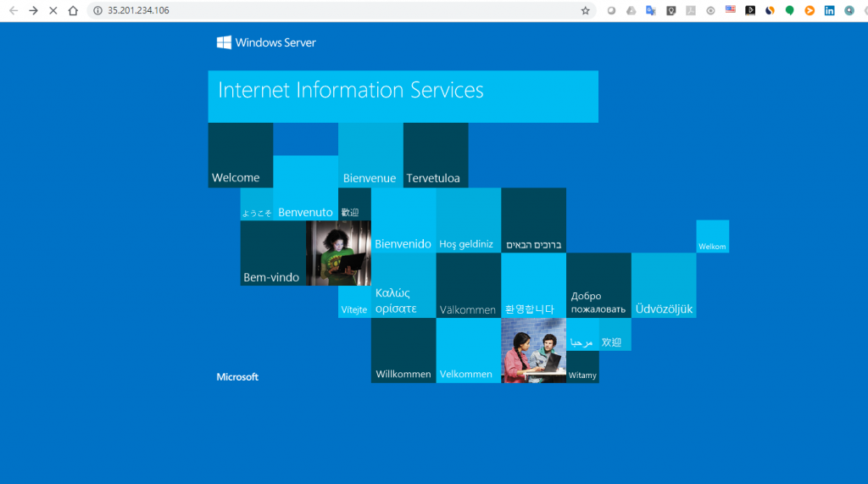The width and height of the screenshot is (868, 484).
Task: Open the US flag extension
Action: 731,9
